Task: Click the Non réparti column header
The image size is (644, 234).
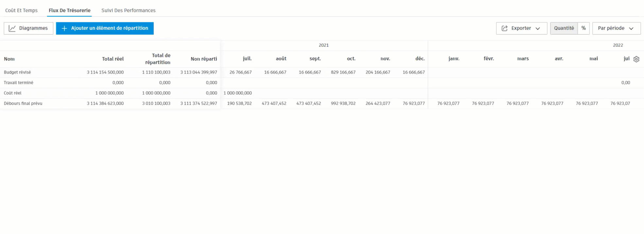Action: click(204, 59)
